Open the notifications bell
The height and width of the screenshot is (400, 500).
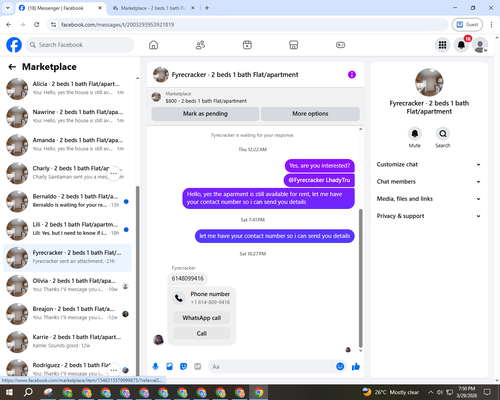pos(461,45)
